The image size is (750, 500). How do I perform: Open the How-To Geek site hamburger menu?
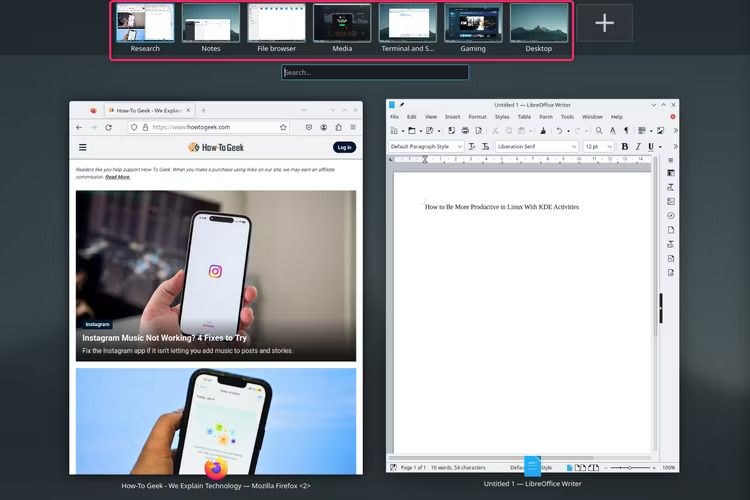click(x=83, y=147)
